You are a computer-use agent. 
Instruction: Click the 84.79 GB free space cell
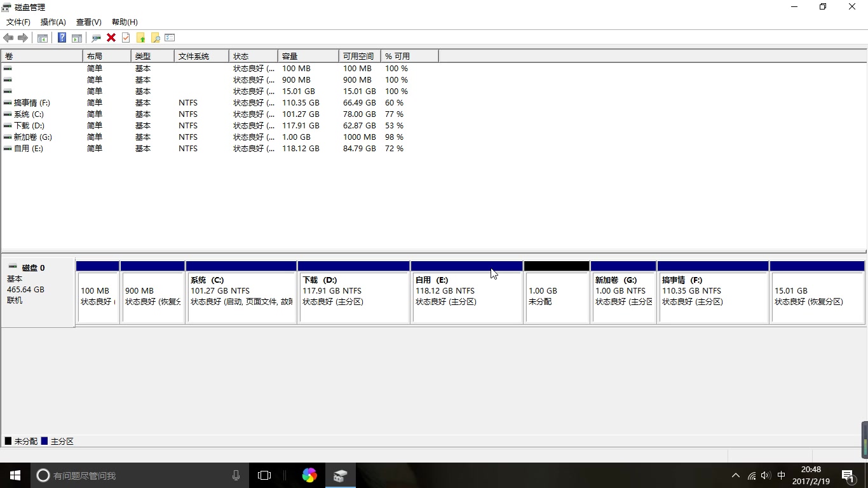point(359,149)
